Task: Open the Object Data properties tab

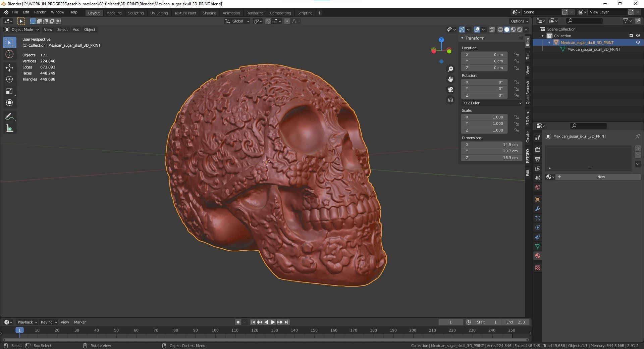Action: click(x=538, y=246)
